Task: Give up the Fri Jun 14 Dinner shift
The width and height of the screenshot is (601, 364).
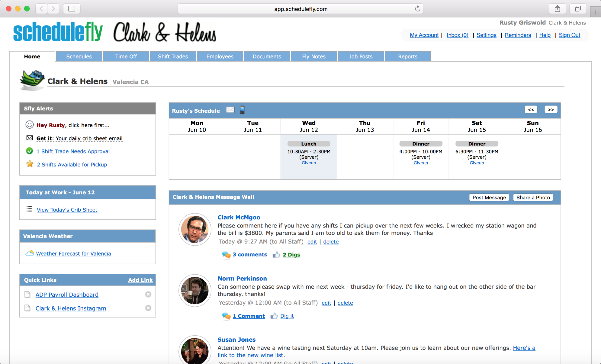Action: coord(421,163)
